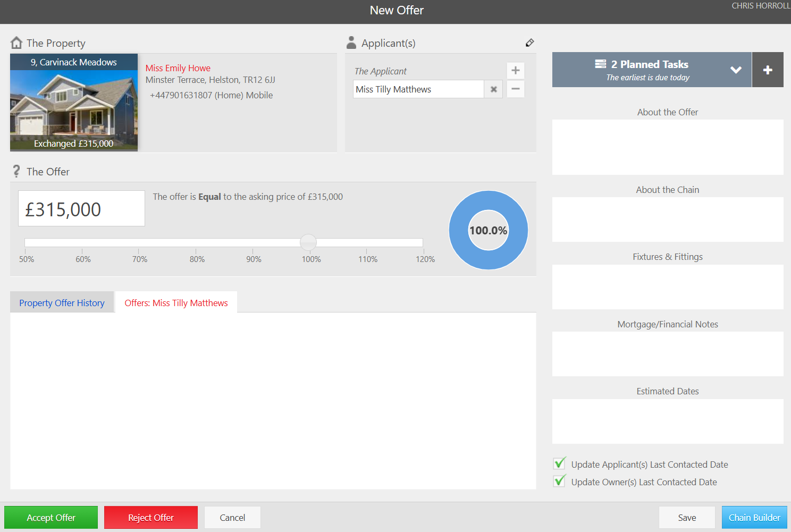The width and height of the screenshot is (791, 532).
Task: Click the person icon beside Applicant(s)
Action: coord(351,43)
